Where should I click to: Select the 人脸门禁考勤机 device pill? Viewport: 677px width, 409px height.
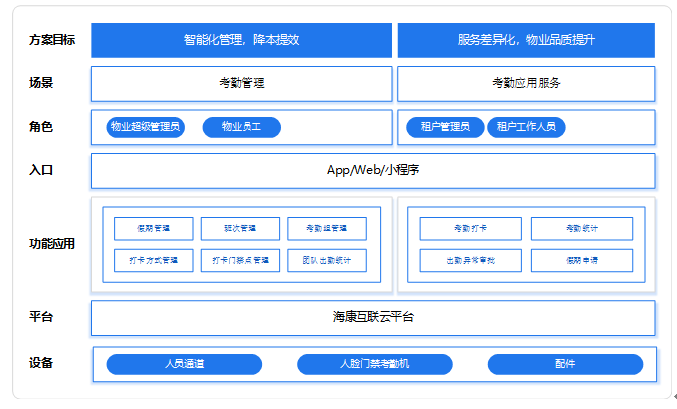pyautogui.click(x=374, y=364)
